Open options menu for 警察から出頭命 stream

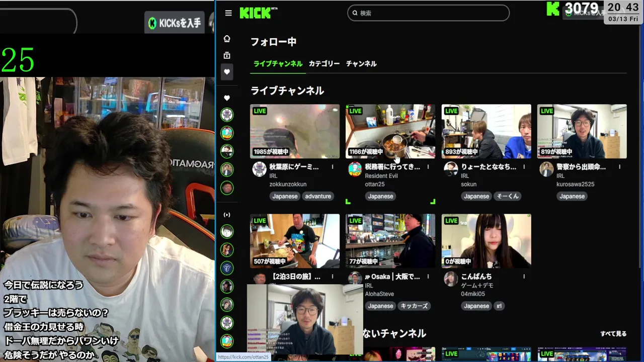click(619, 167)
